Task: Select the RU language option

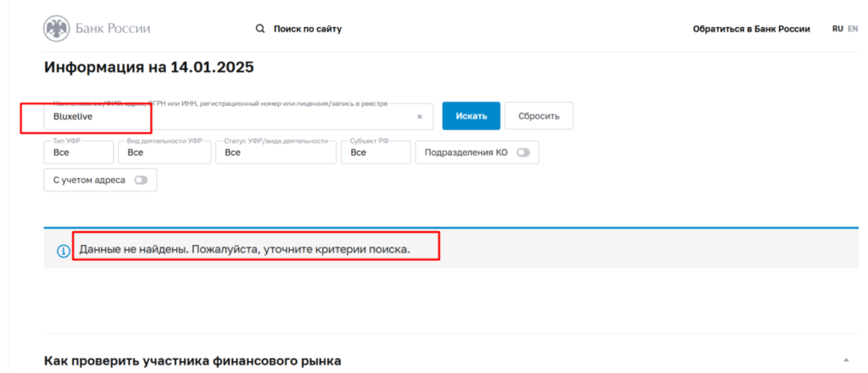Action: pos(837,29)
